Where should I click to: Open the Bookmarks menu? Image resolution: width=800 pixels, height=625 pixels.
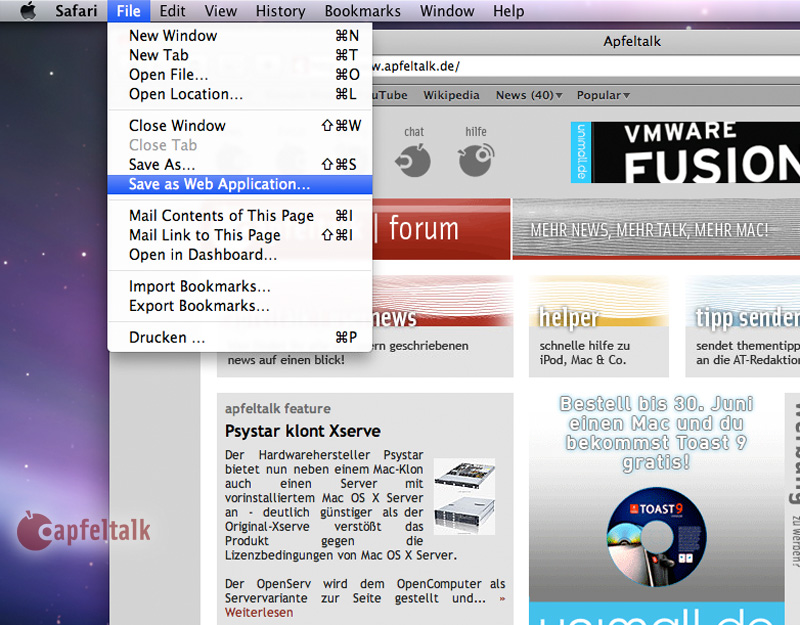point(363,11)
